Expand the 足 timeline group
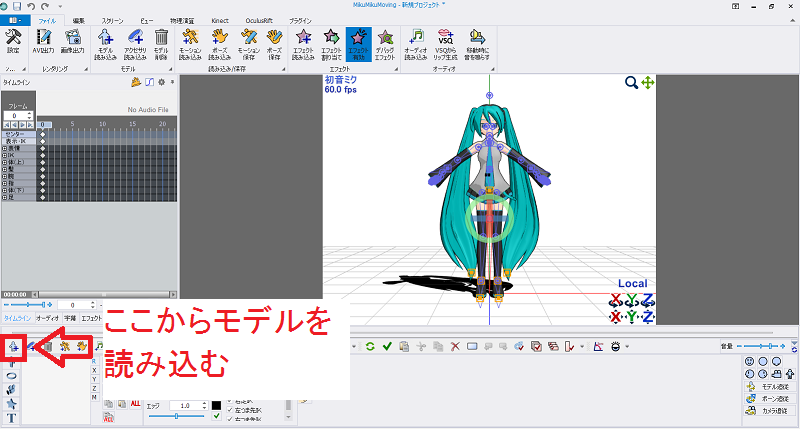800x429 pixels. coord(5,197)
